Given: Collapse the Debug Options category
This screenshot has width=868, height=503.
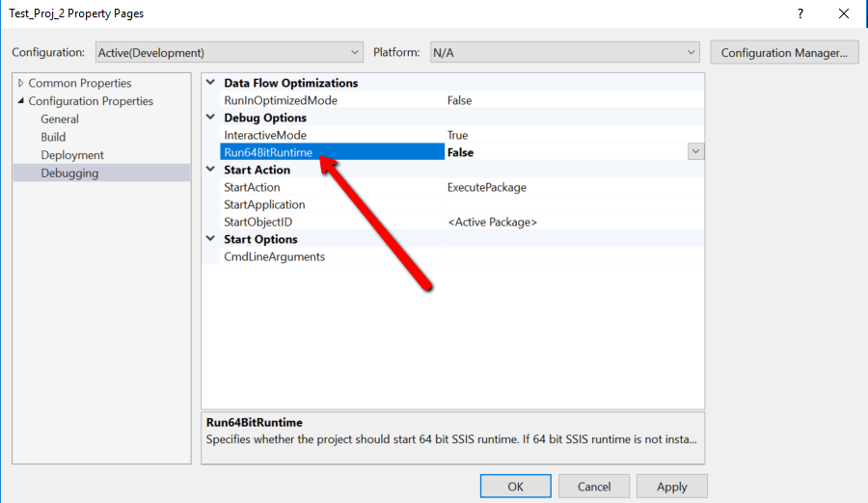Looking at the screenshot, I should (210, 118).
